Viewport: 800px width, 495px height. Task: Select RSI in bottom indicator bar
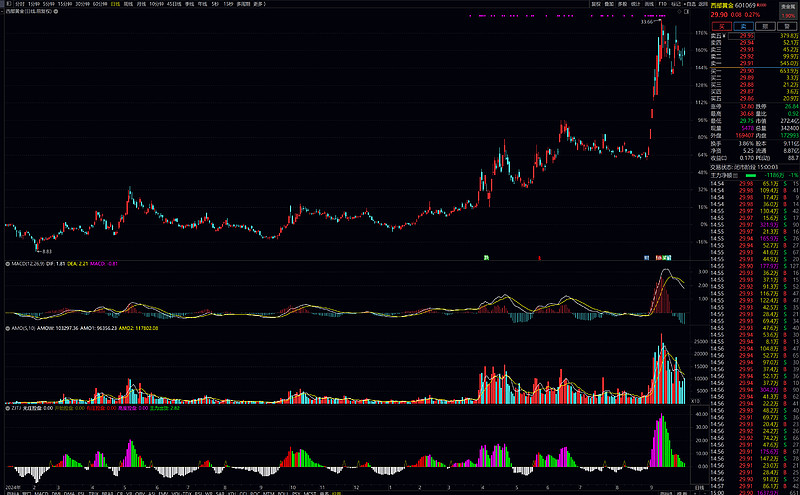coord(198,492)
